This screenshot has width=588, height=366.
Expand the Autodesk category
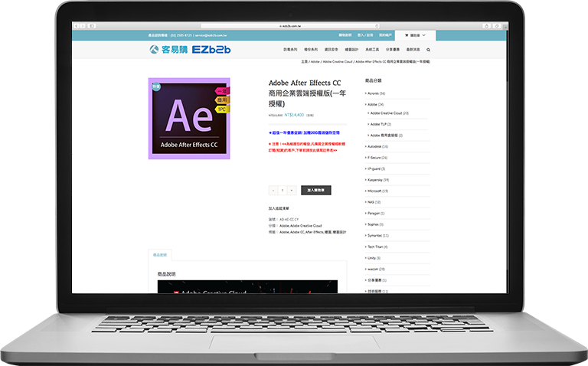click(377, 146)
